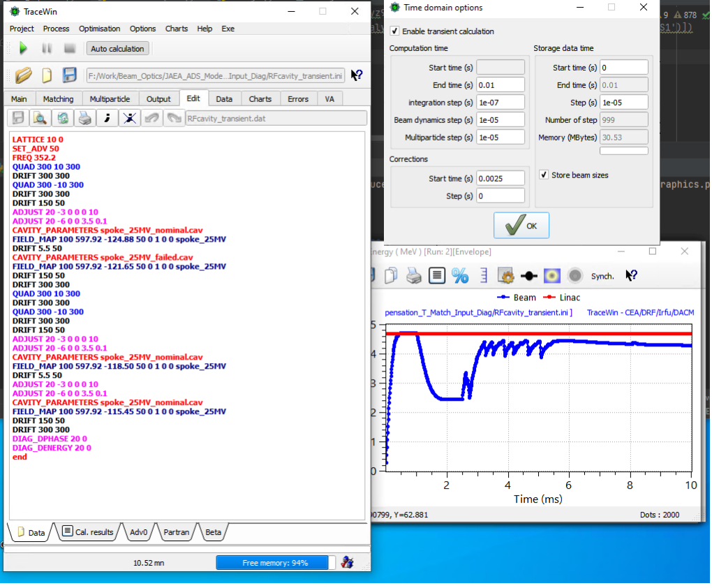Click the beam density plot icon

pyautogui.click(x=552, y=276)
